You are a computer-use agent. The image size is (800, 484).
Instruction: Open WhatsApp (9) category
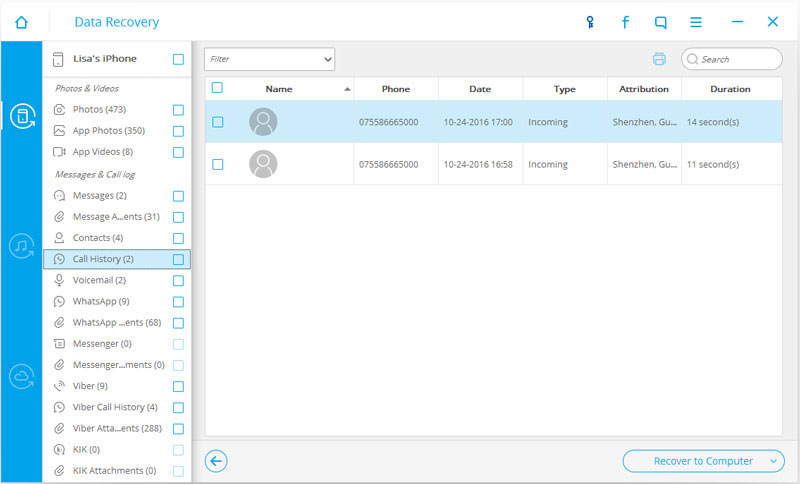(x=101, y=301)
